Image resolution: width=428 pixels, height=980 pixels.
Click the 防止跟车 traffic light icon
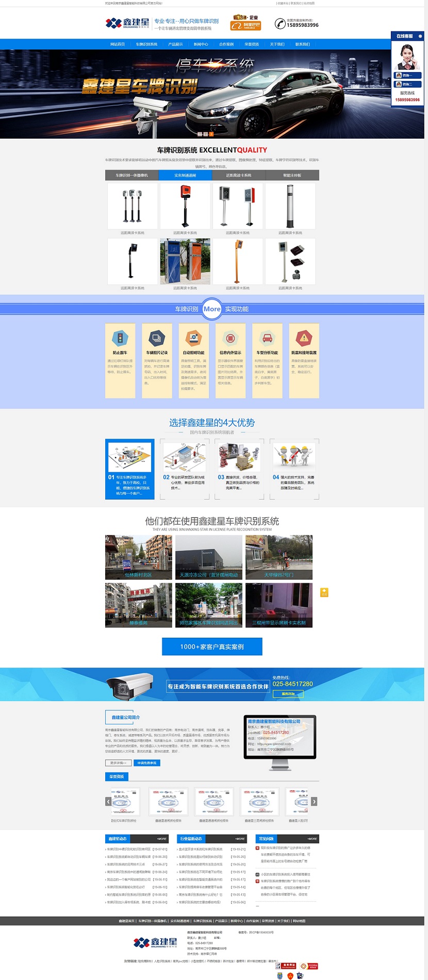point(120,338)
